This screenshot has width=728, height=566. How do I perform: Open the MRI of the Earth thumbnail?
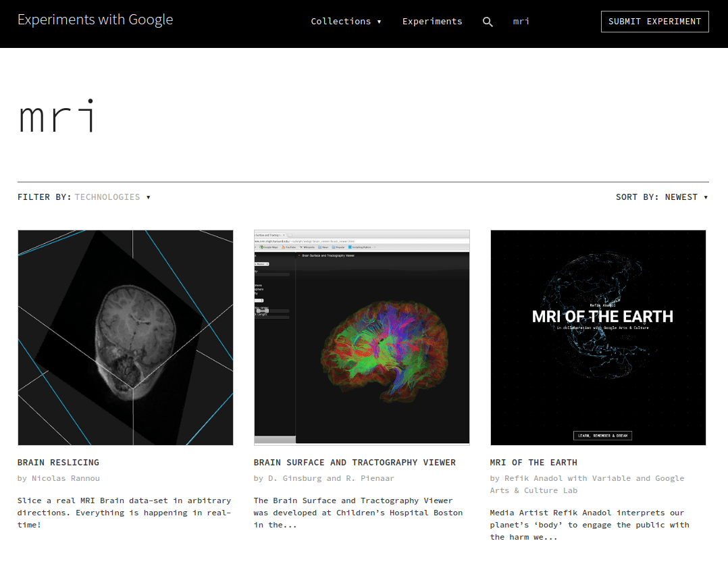coord(598,338)
